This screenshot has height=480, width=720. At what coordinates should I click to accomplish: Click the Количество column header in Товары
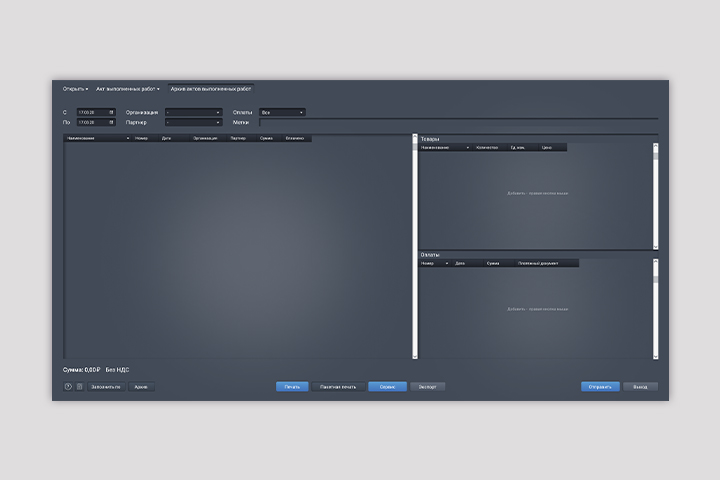pyautogui.click(x=489, y=147)
